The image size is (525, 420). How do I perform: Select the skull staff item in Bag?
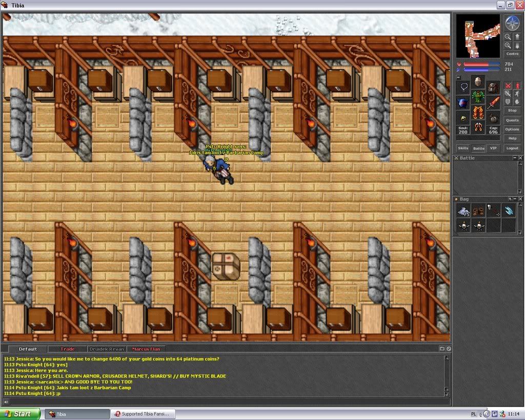point(493,211)
